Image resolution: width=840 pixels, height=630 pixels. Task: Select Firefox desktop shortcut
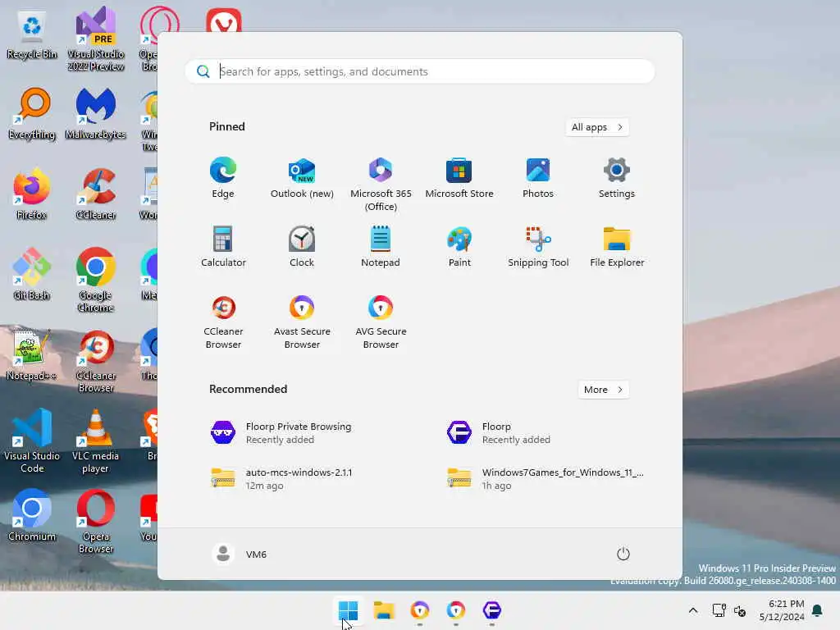32,194
